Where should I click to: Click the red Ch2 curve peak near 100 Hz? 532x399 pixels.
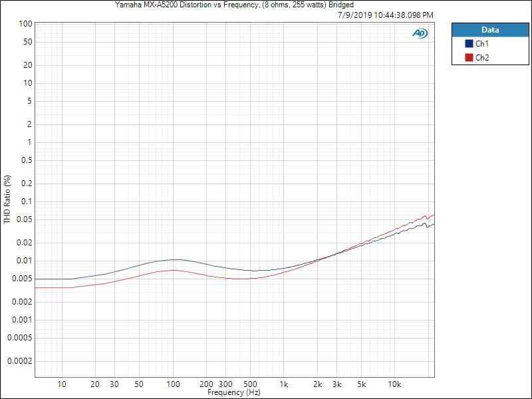(173, 270)
